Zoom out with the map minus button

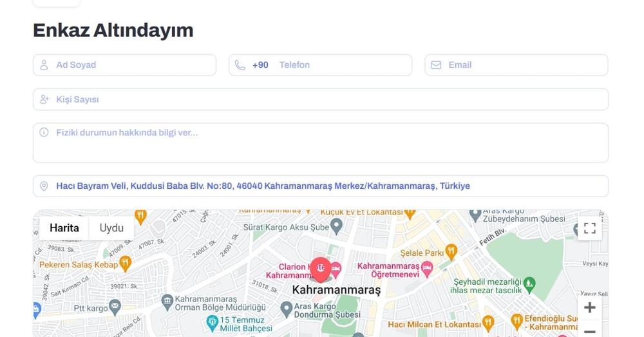click(x=590, y=330)
